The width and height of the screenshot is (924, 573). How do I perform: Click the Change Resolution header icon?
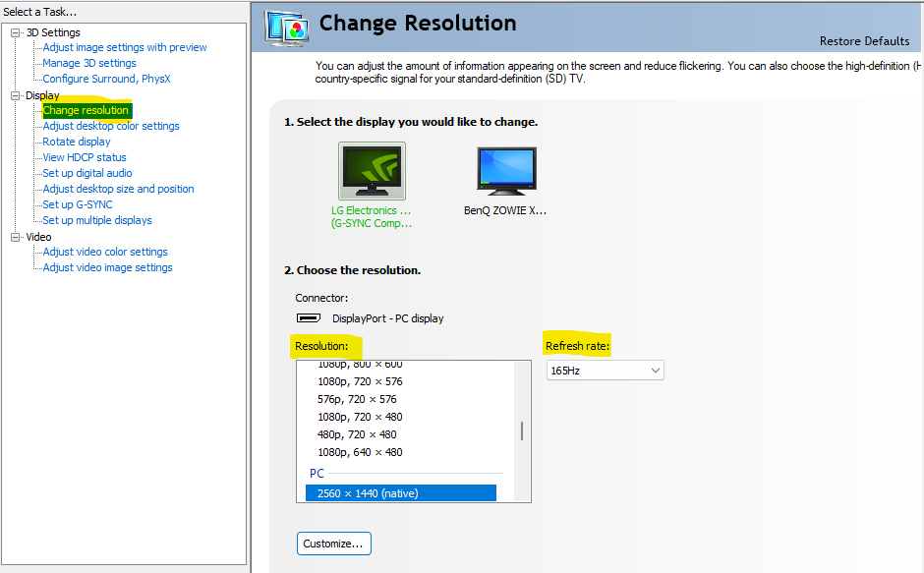tap(287, 29)
